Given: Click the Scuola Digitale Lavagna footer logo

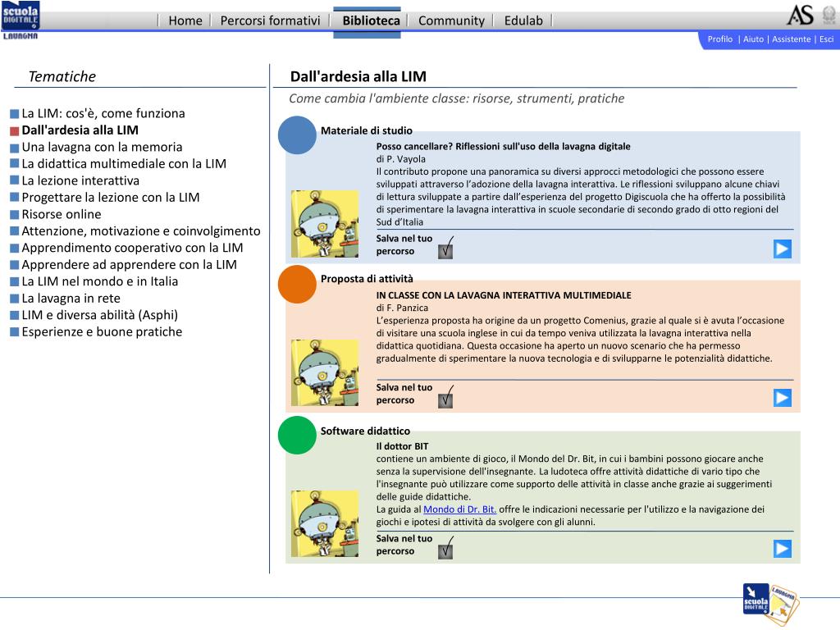Looking at the screenshot, I should [x=771, y=604].
